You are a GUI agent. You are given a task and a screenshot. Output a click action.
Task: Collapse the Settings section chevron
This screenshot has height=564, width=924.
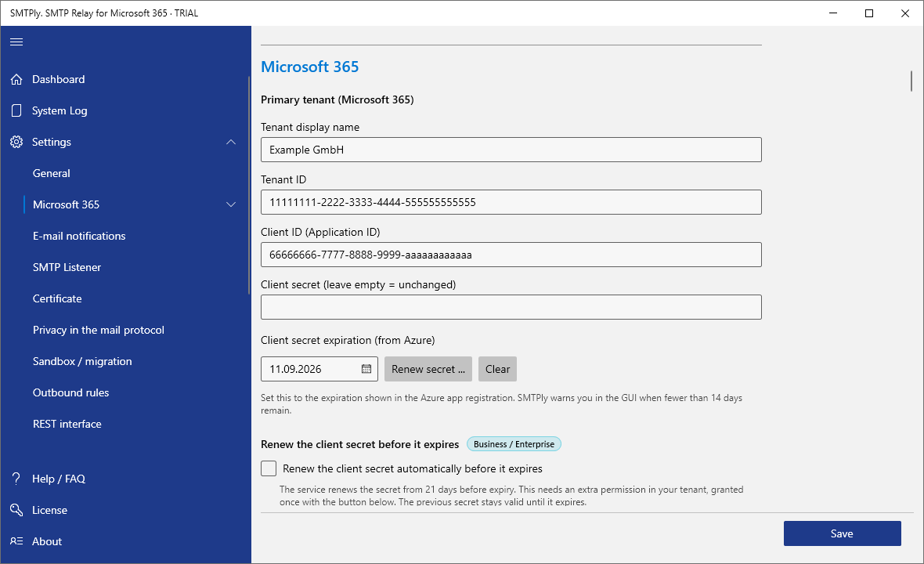pos(231,142)
